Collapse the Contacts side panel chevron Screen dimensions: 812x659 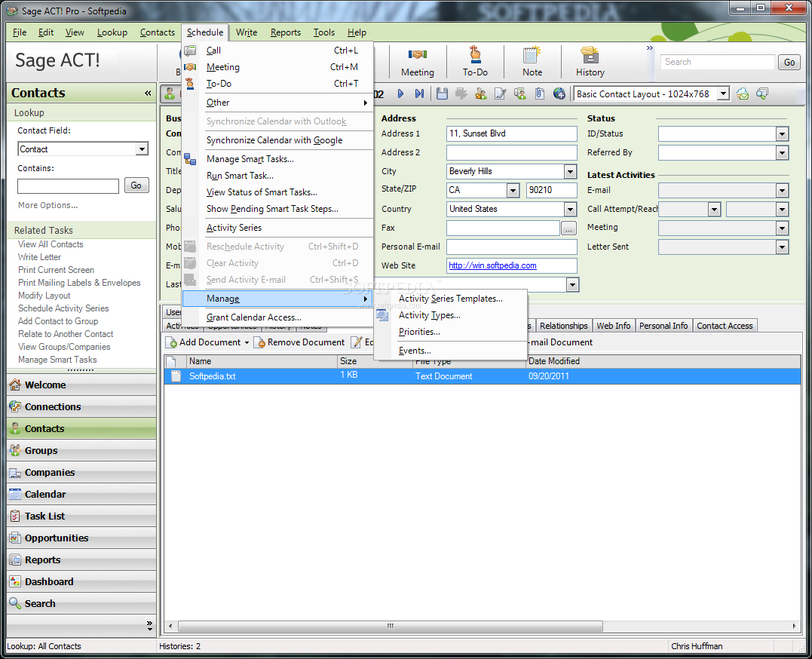pos(148,93)
